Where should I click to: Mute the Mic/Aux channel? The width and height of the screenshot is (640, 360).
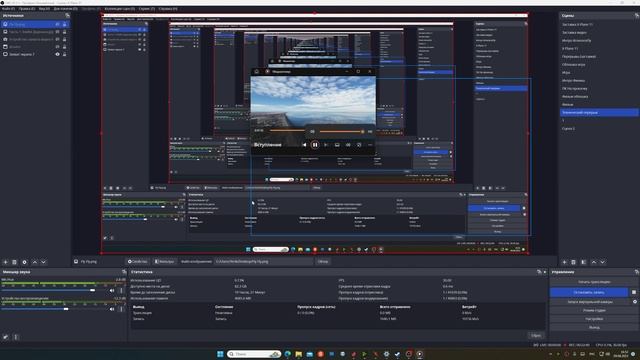click(112, 291)
